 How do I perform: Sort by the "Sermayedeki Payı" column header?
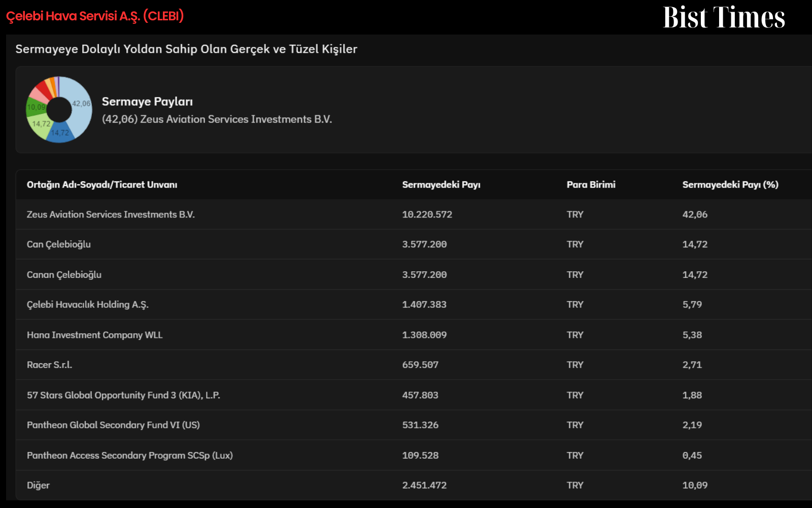441,184
